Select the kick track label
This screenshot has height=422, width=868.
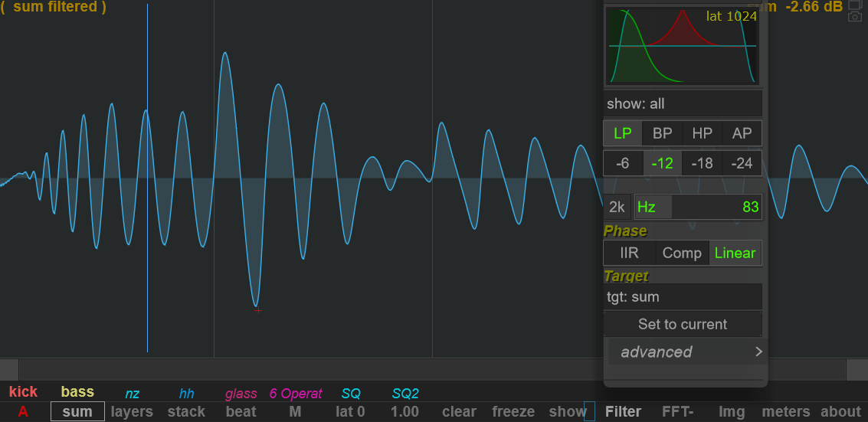tap(23, 392)
